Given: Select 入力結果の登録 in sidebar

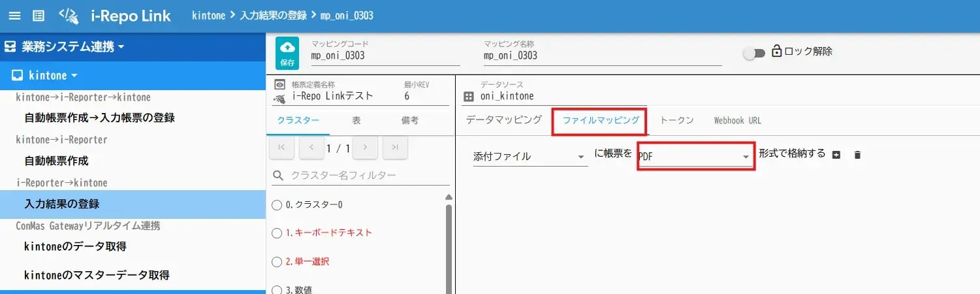Looking at the screenshot, I should [133, 204].
